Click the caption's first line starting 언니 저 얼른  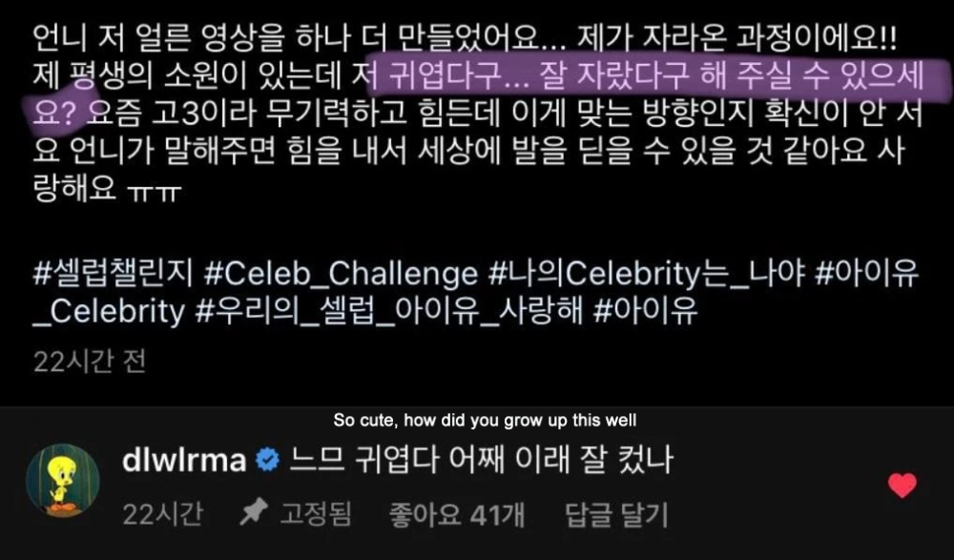tap(465, 39)
